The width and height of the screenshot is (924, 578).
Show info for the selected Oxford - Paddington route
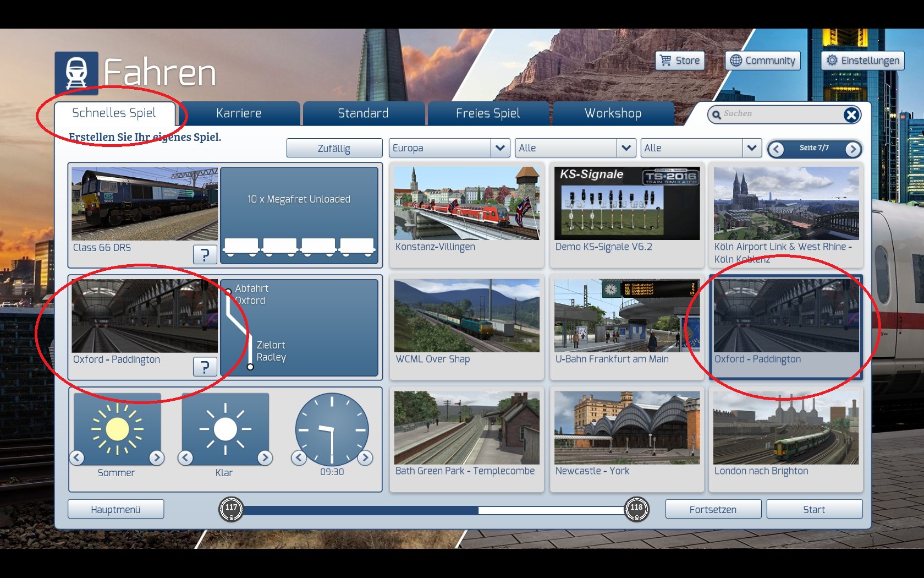pos(205,367)
